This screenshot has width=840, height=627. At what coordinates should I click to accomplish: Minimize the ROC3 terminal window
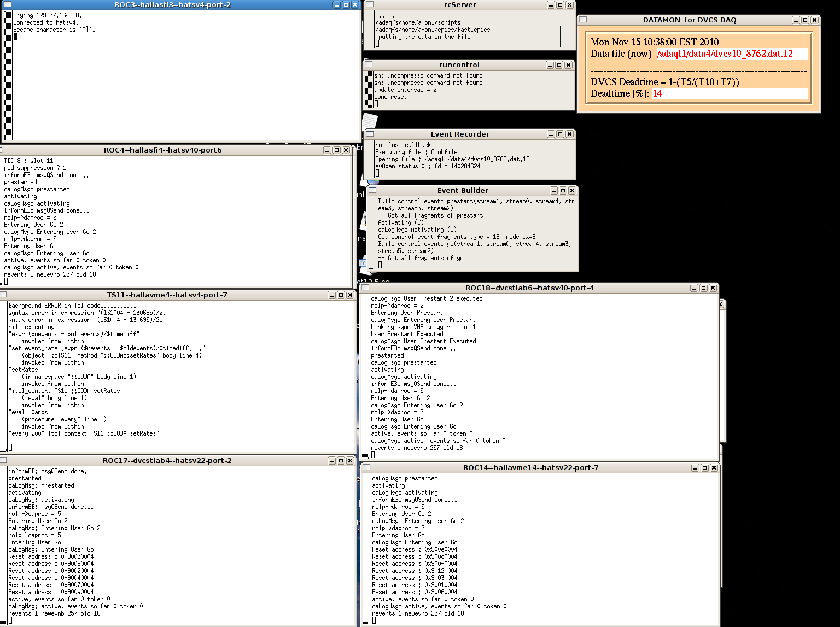click(x=336, y=4)
